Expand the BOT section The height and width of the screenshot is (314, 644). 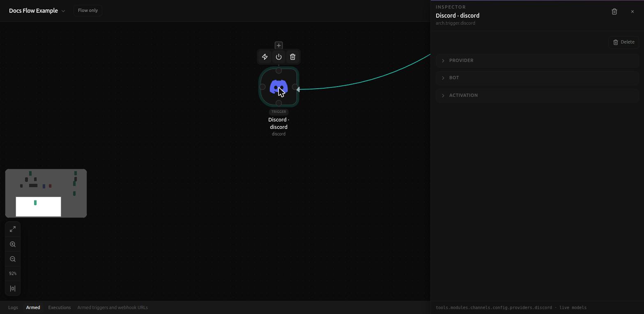537,78
